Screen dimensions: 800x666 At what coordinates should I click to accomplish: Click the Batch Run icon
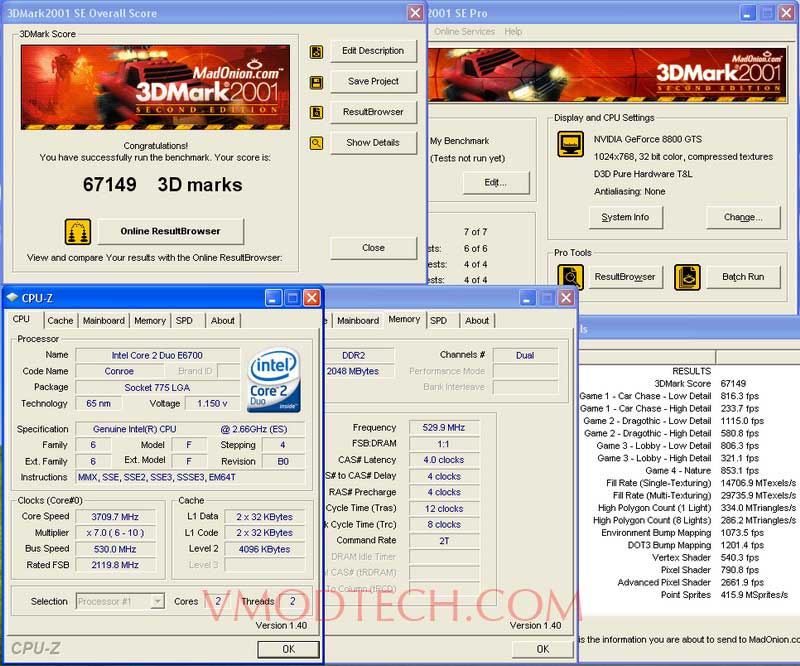coord(687,277)
